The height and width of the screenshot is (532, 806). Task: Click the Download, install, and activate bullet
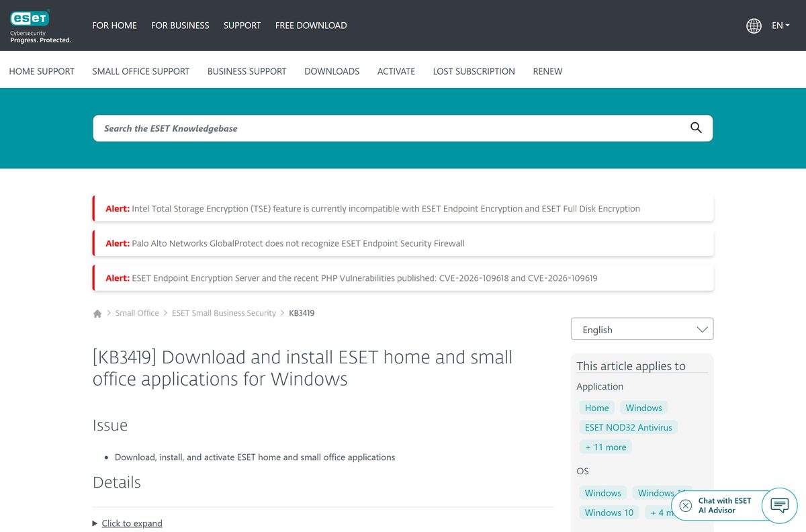tap(255, 457)
